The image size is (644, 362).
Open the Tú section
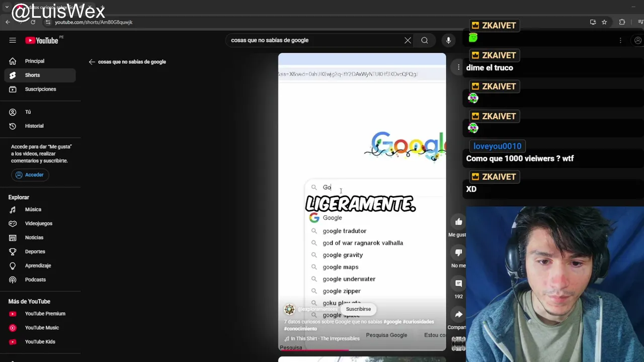[x=40, y=112]
